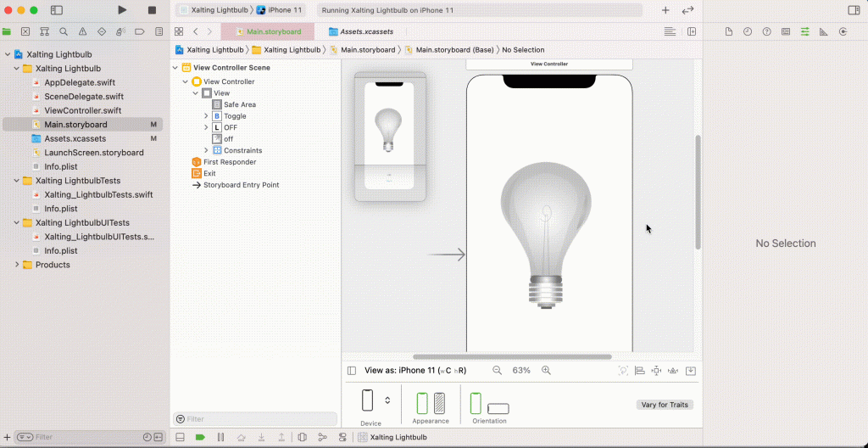The image size is (868, 448).
Task: Stop the running app
Action: pyautogui.click(x=153, y=10)
